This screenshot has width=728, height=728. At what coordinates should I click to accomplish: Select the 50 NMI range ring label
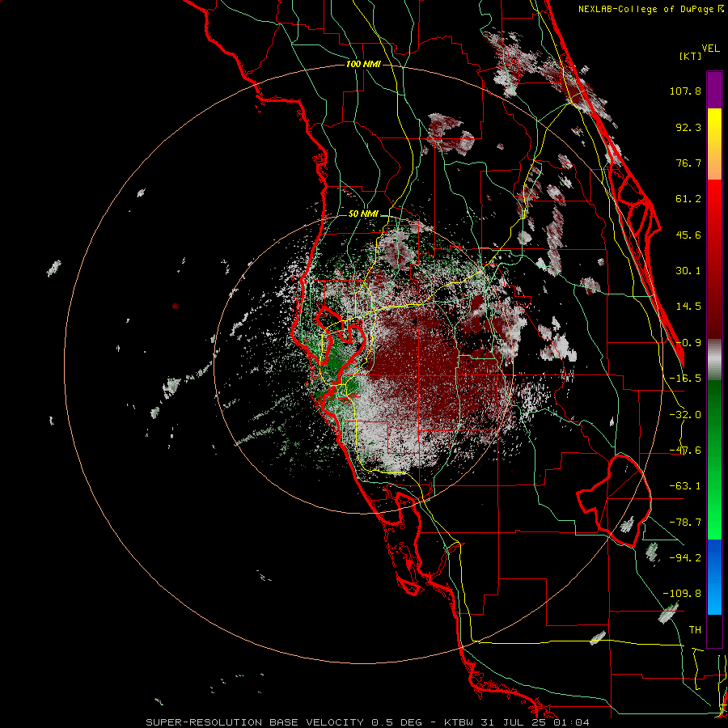click(363, 214)
